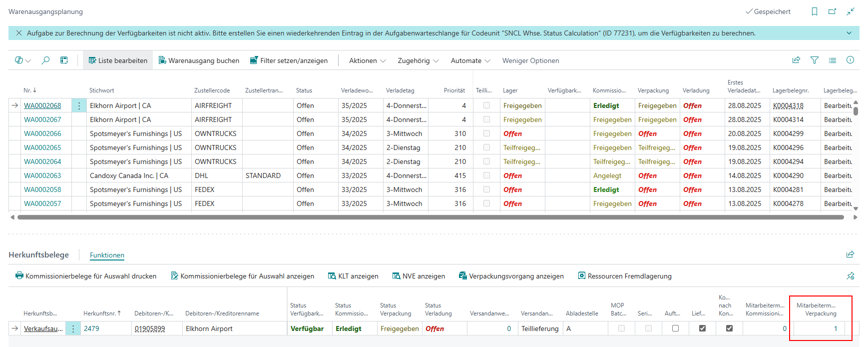This screenshot has height=347, width=868.
Task: Expand the Aktionen dropdown menu
Action: [x=367, y=60]
